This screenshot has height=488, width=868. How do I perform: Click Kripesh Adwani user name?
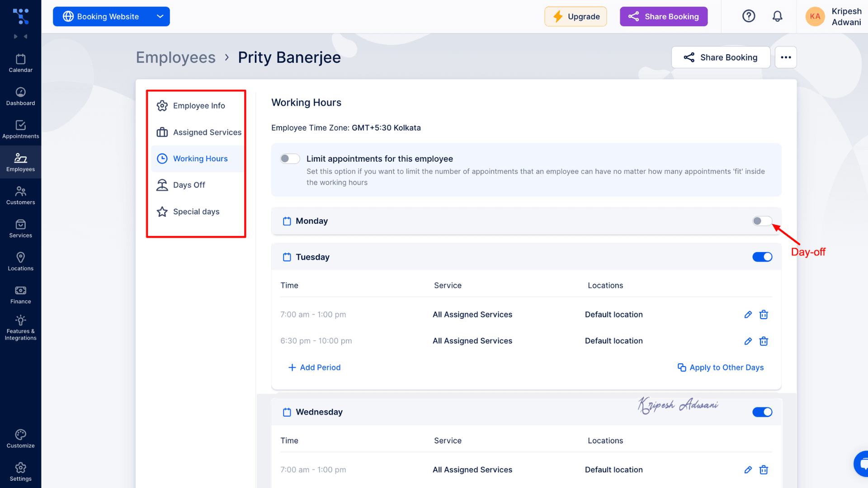pyautogui.click(x=846, y=17)
